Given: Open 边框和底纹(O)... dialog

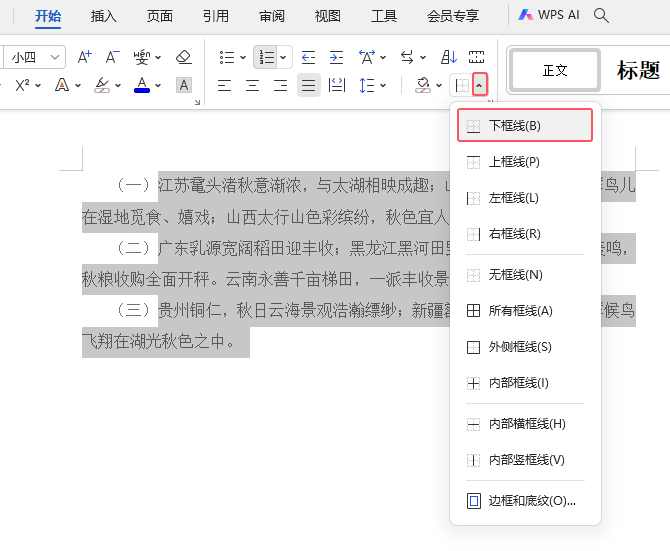Looking at the screenshot, I should [525, 501].
